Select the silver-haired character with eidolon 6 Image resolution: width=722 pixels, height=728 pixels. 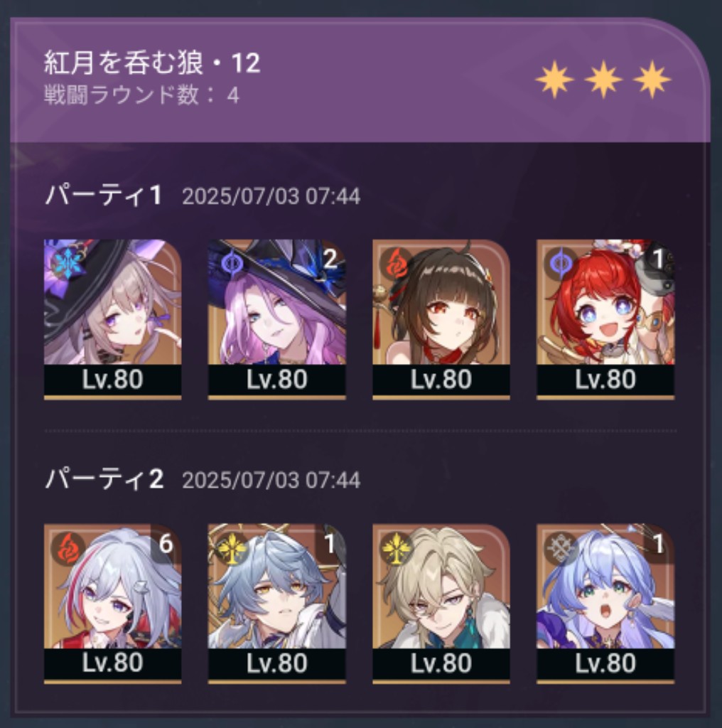(112, 604)
